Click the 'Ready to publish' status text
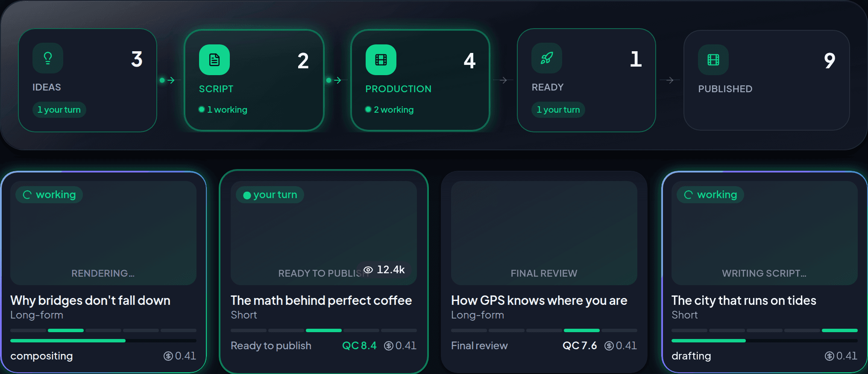 [x=271, y=346]
